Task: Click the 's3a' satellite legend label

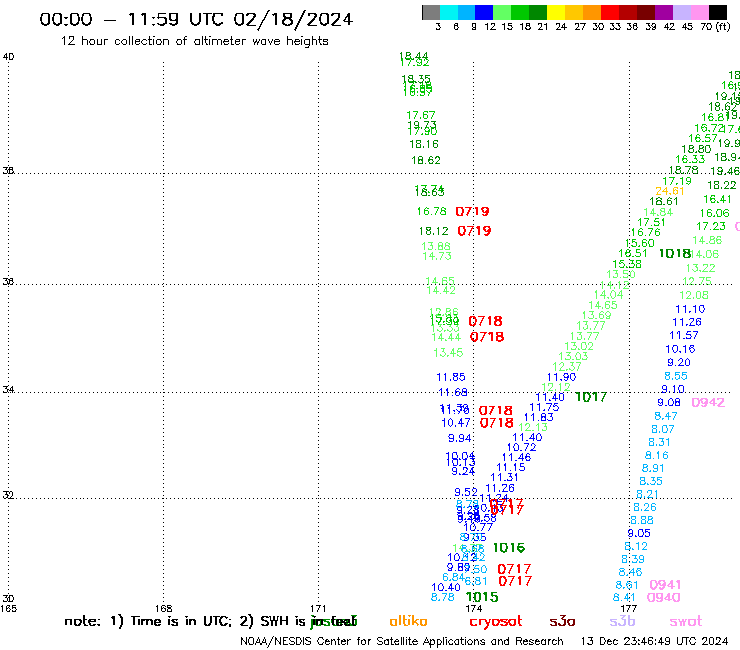Action: point(562,621)
